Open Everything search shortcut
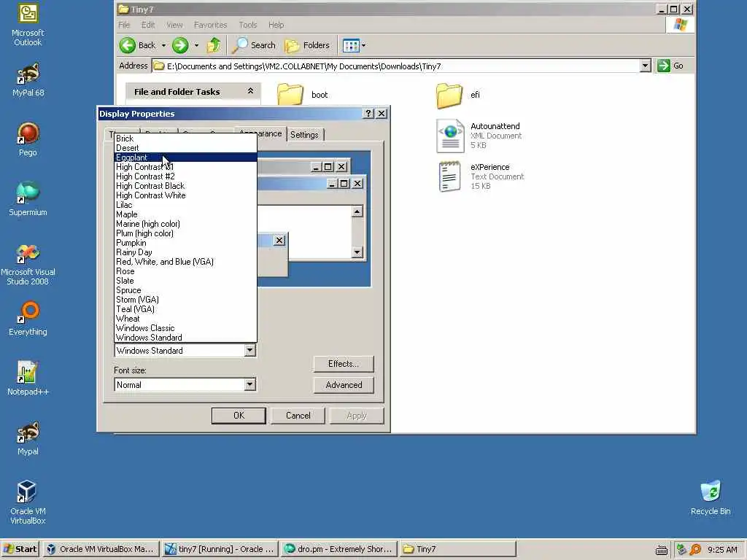 point(28,319)
